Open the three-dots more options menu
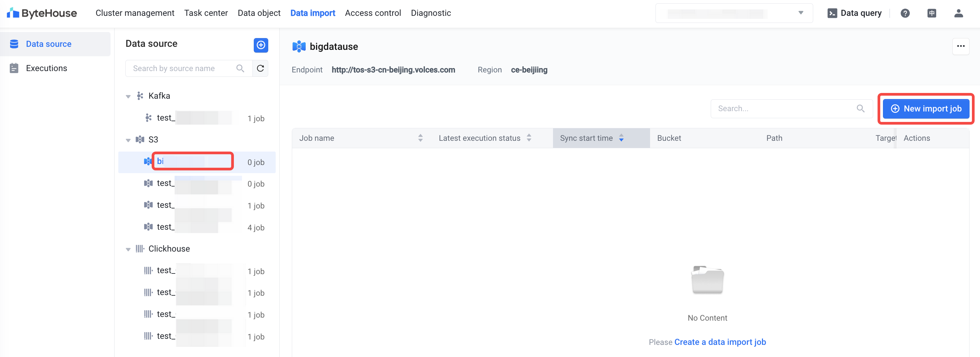Viewport: 980px width, 357px height. tap(960, 46)
